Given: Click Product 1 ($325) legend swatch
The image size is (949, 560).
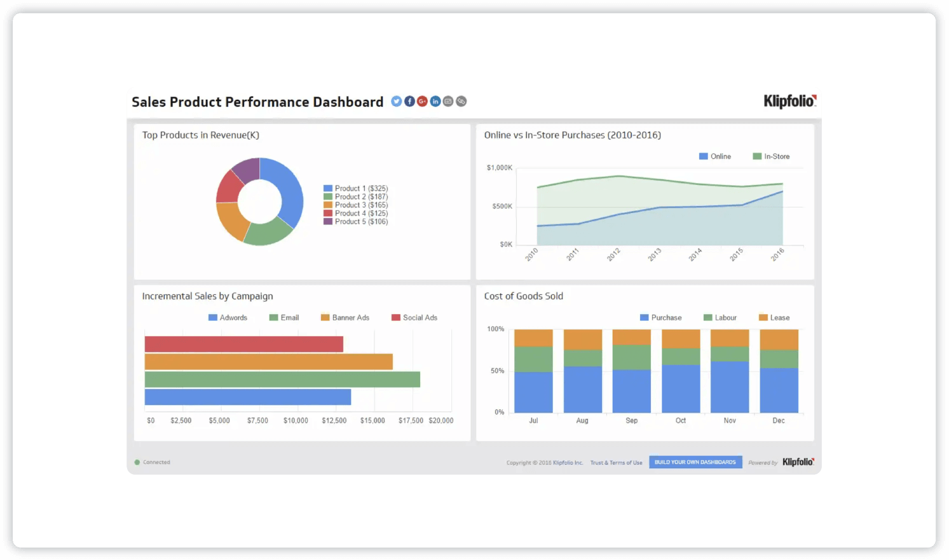Looking at the screenshot, I should [328, 189].
